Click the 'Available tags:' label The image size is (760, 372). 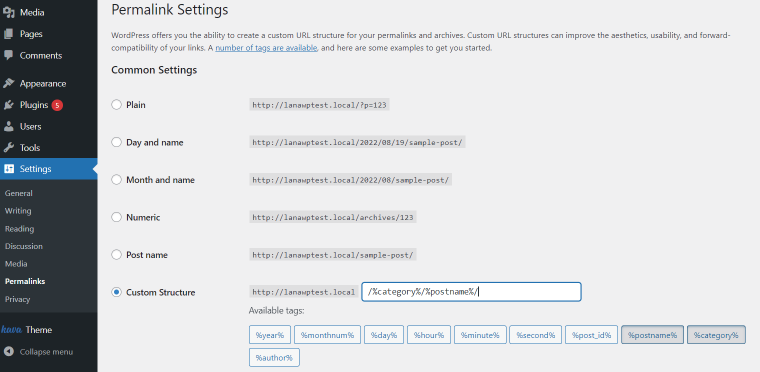point(276,310)
